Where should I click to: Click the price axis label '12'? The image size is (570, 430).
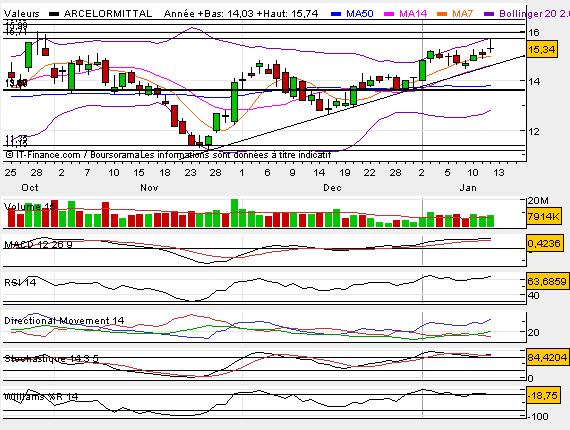[534, 131]
